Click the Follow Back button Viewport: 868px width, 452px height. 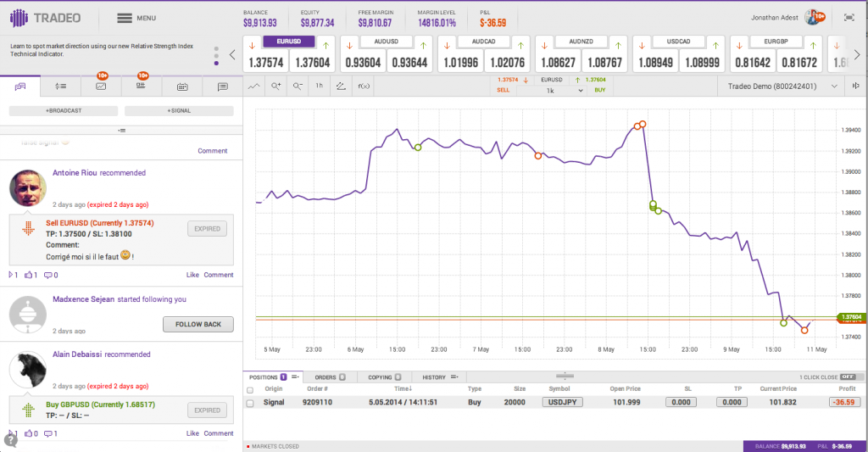pos(198,324)
